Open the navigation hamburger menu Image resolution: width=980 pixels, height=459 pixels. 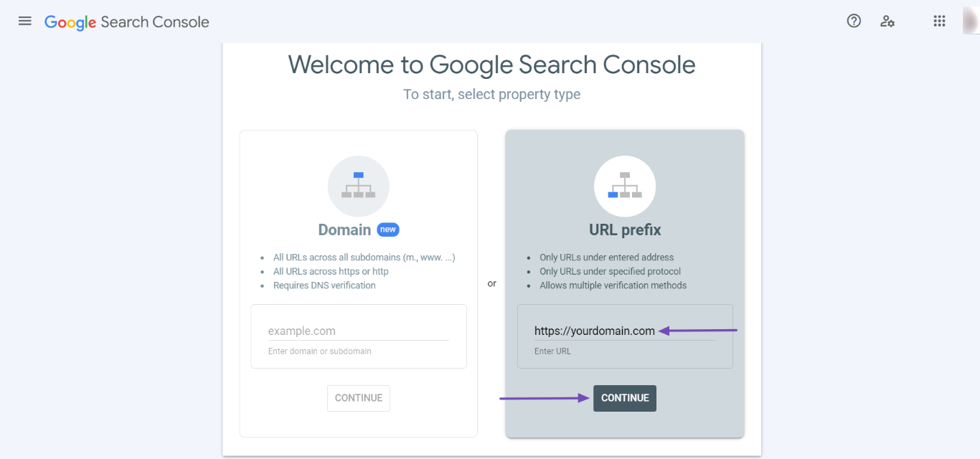pyautogui.click(x=24, y=21)
